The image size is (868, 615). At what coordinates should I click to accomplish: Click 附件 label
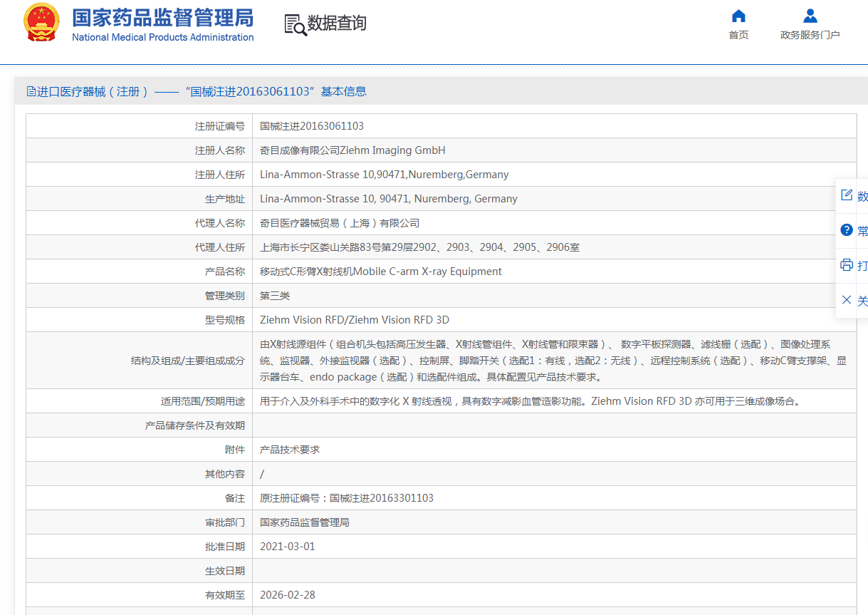point(235,450)
